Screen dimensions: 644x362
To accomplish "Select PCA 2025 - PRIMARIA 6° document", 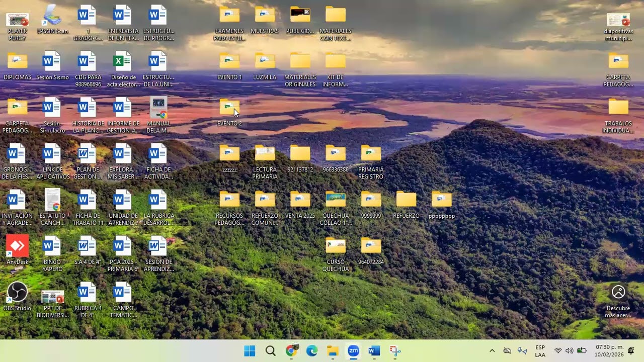I will pyautogui.click(x=123, y=255).
